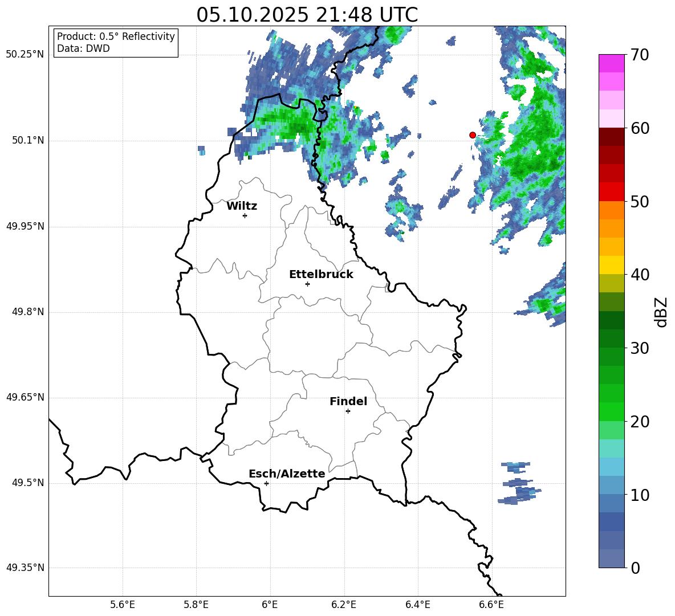Click the 6°E longitude label
The height and width of the screenshot is (616, 675).
click(270, 605)
